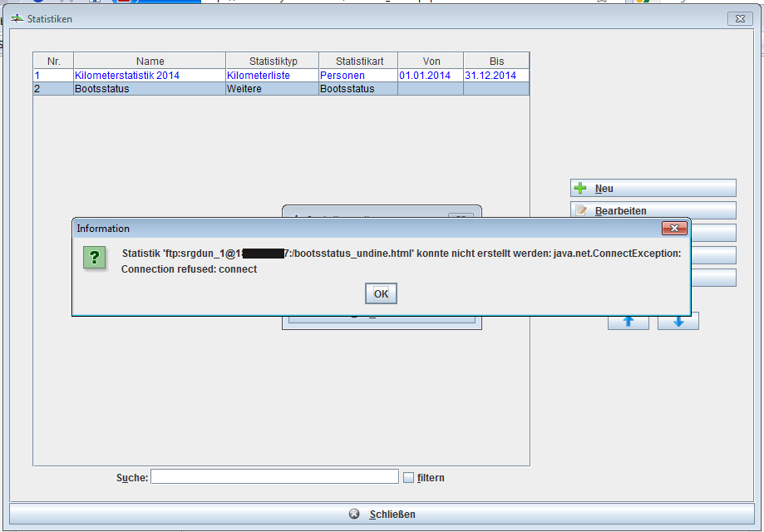Image resolution: width=764 pixels, height=532 pixels.
Task: Click the Statistiktyp column header
Action: tap(273, 62)
